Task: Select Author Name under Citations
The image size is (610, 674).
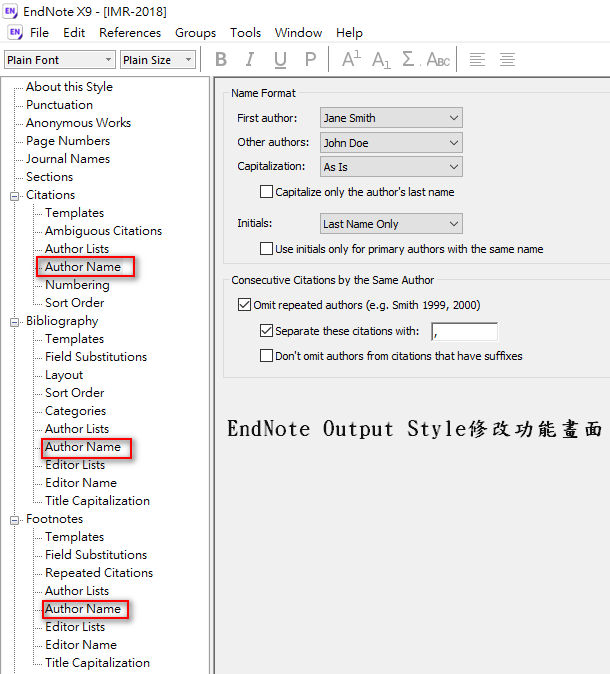Action: (83, 267)
